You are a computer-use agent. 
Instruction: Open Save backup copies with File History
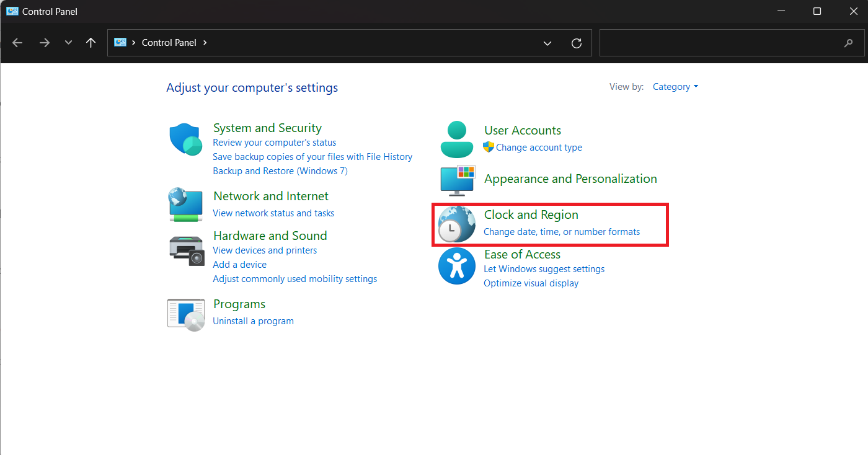click(x=312, y=157)
